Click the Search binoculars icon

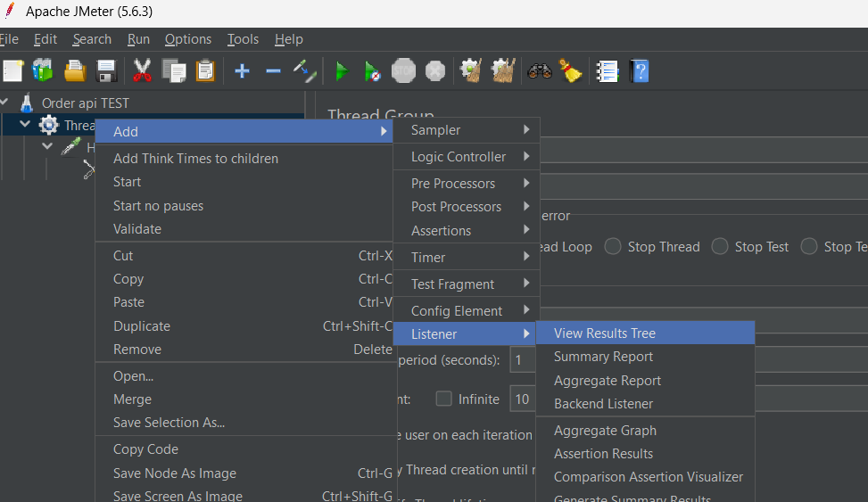point(540,70)
